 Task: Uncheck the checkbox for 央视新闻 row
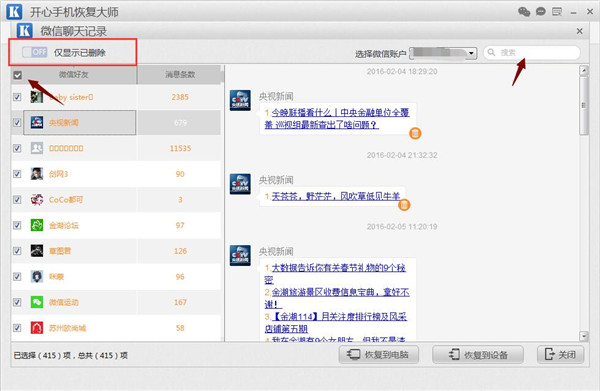[17, 123]
